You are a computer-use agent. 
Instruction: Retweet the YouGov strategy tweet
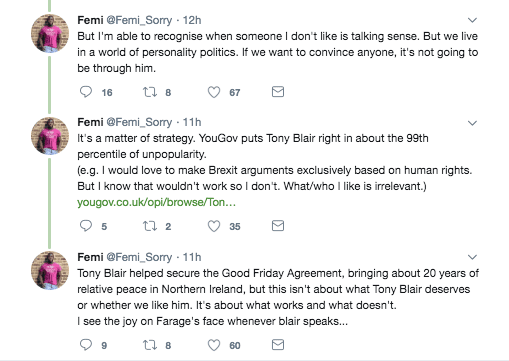pyautogui.click(x=150, y=226)
